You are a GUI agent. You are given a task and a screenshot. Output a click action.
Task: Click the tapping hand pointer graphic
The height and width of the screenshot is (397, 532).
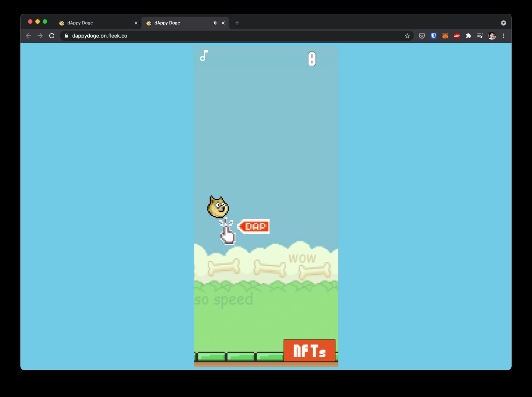(228, 232)
